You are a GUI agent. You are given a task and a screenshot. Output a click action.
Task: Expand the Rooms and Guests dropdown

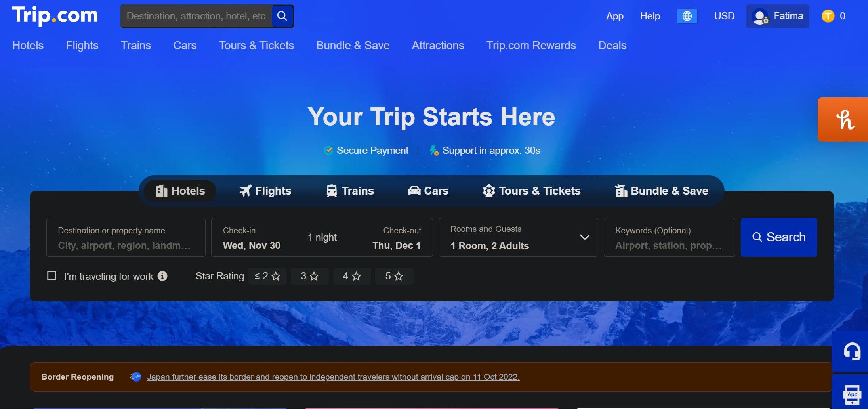pos(518,237)
